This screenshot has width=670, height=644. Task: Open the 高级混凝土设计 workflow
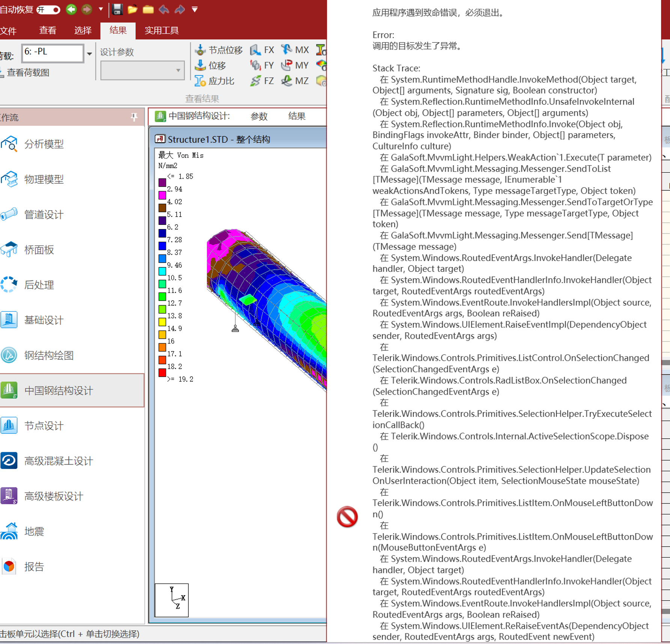click(72, 461)
